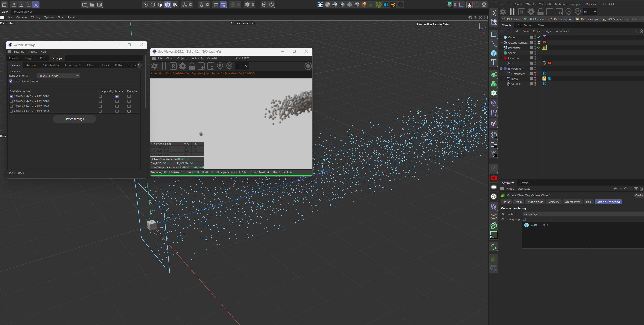Click the Live Viewer settings gear icon
This screenshot has height=325, width=644.
183,66
